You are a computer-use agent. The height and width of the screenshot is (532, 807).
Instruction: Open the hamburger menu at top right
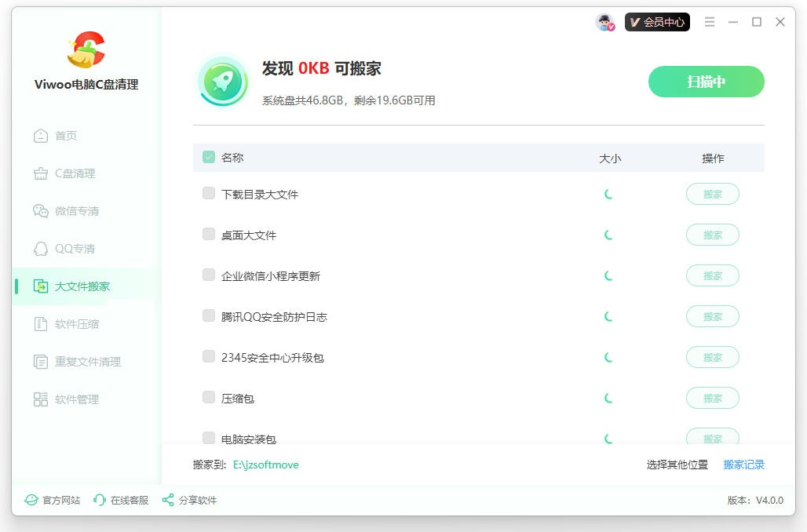click(x=710, y=22)
